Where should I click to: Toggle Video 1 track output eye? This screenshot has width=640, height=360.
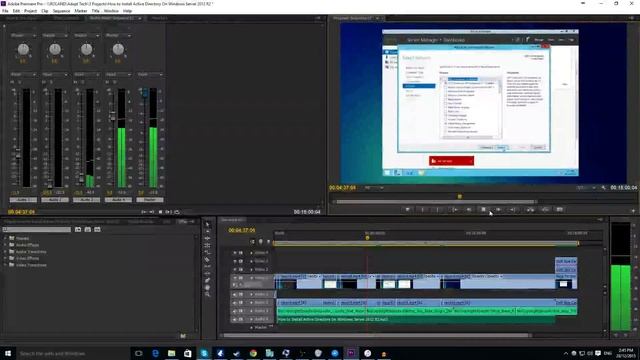pos(235,278)
